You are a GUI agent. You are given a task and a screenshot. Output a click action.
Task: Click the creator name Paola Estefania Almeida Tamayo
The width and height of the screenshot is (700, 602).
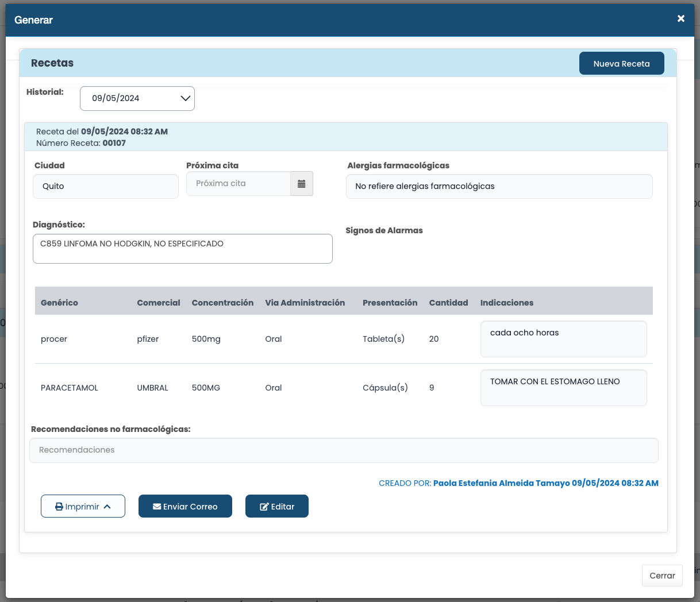click(501, 483)
